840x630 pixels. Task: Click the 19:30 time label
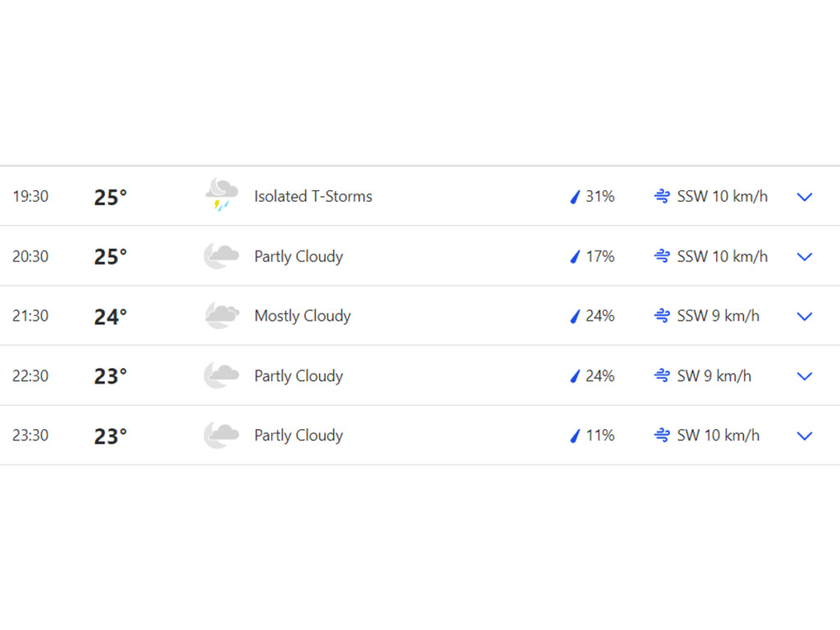point(30,197)
